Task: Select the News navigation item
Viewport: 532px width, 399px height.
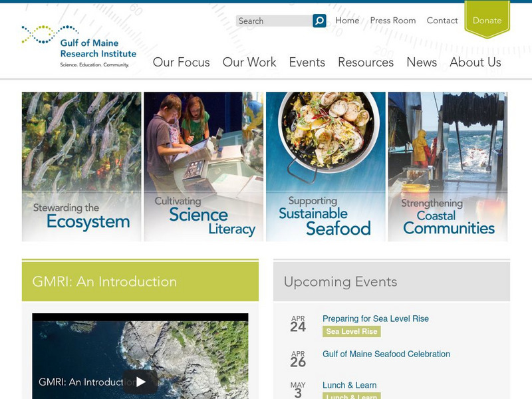Action: (x=422, y=62)
